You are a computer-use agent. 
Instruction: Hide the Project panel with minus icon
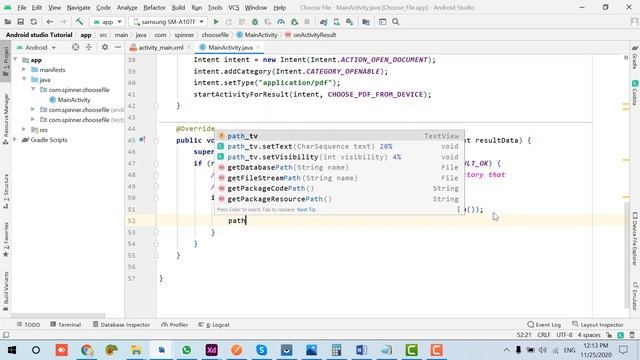coord(118,47)
